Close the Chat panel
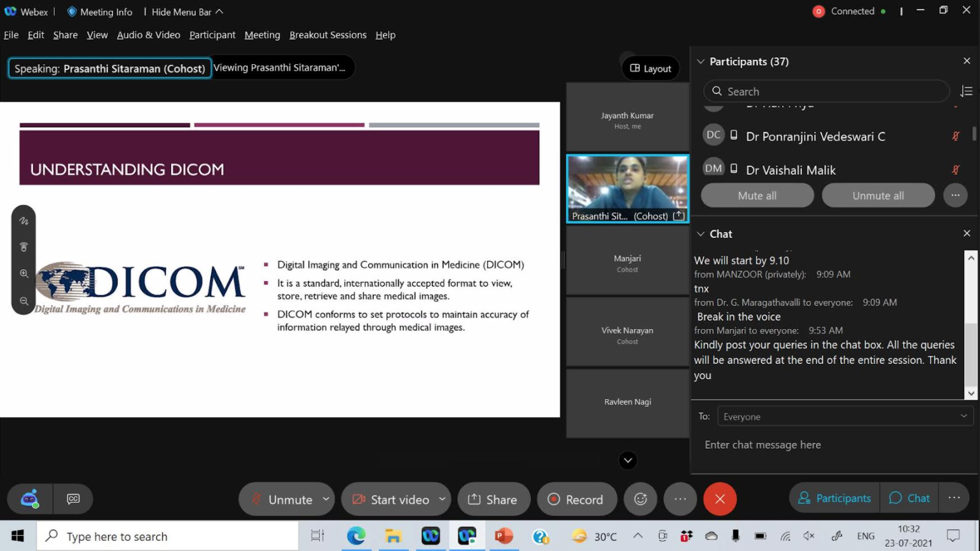 pyautogui.click(x=967, y=234)
